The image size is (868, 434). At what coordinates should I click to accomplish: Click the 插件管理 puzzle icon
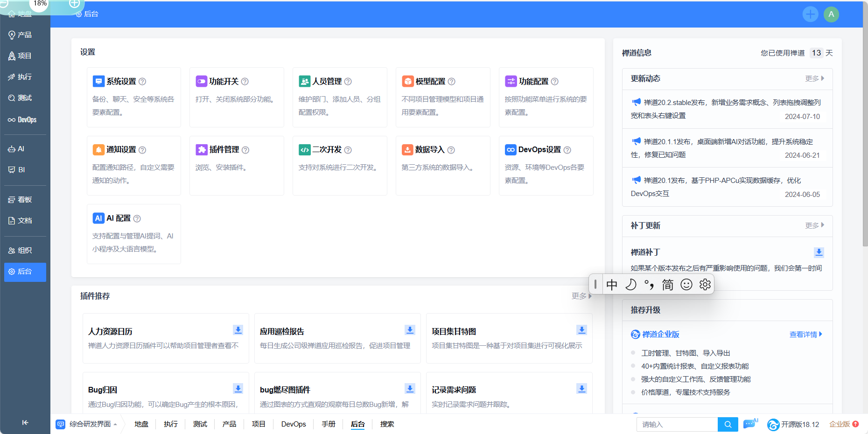click(x=202, y=149)
